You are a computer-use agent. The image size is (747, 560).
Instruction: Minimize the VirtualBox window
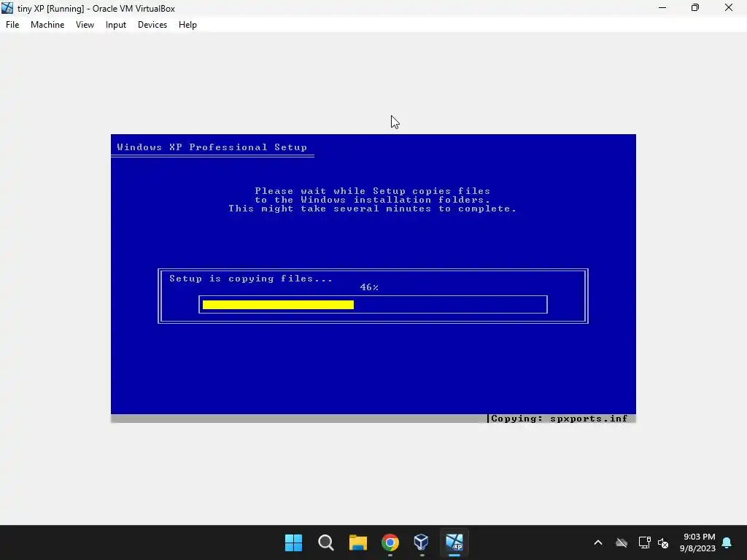662,8
